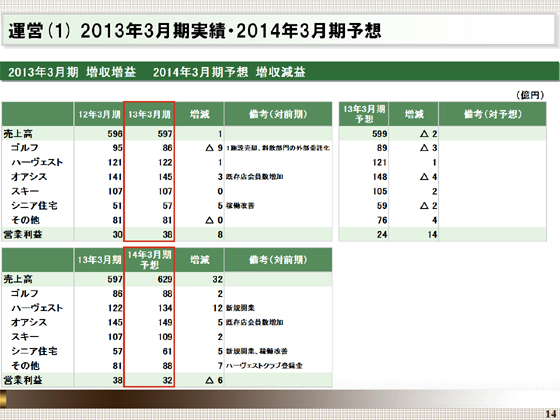Screen dimensions: 560x420
Task: Click the green banner text '2013年3月期 増収増益'
Action: (72, 72)
